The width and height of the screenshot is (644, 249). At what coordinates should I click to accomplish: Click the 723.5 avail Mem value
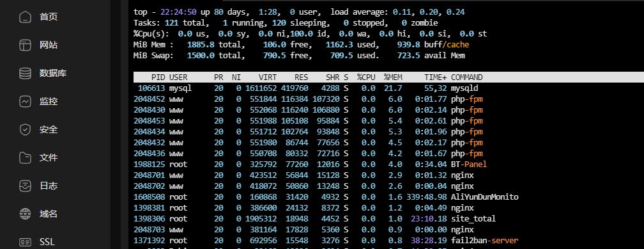[x=409, y=56]
